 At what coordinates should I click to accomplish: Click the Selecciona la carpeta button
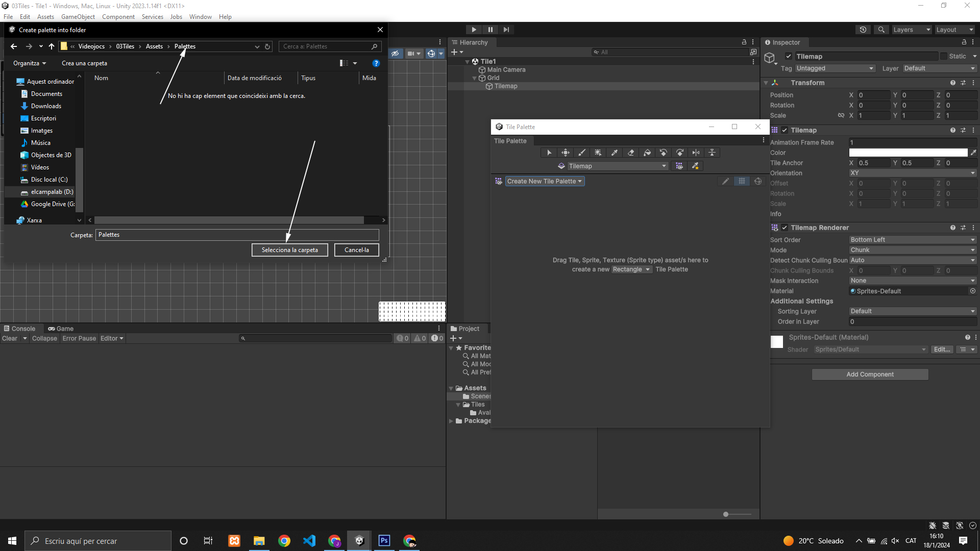289,250
